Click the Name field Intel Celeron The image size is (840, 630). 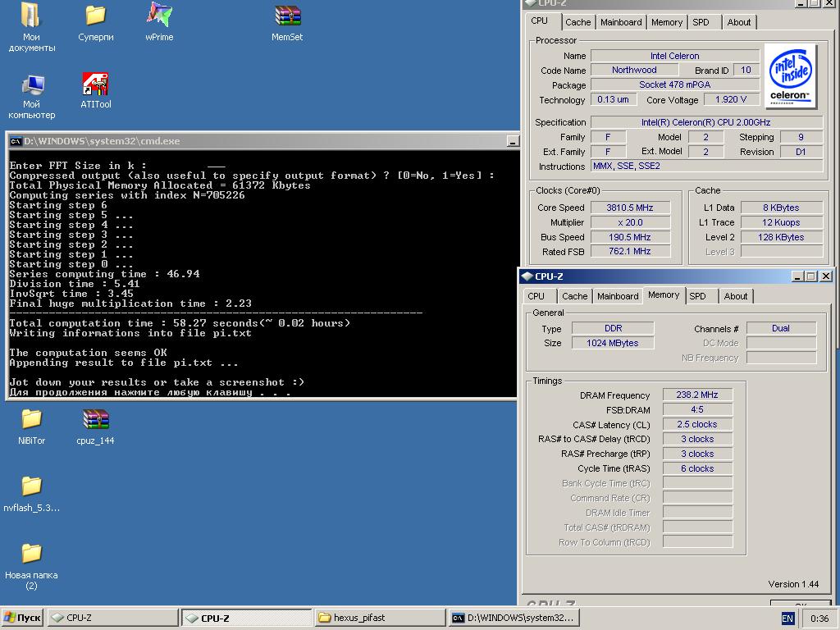point(675,56)
